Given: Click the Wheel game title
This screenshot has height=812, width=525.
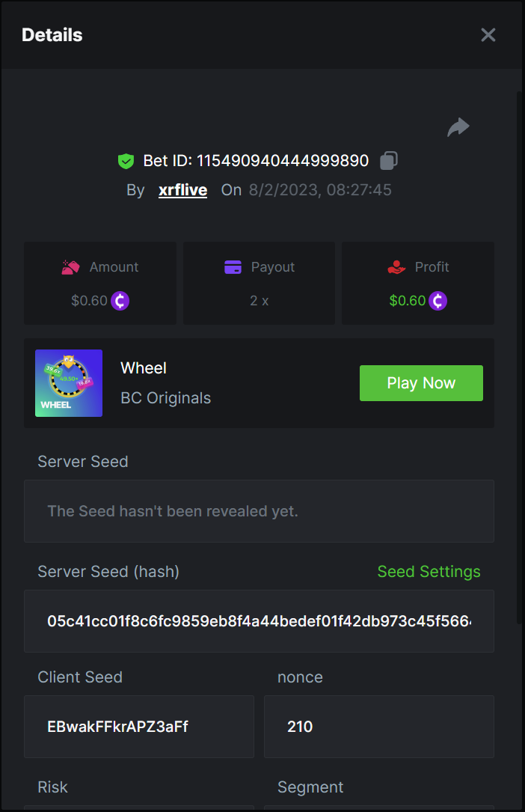Looking at the screenshot, I should pyautogui.click(x=144, y=368).
